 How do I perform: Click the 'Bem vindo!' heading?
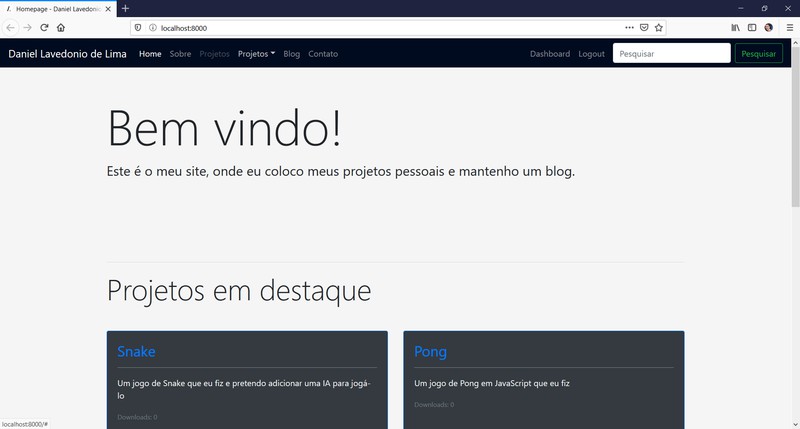coord(224,128)
